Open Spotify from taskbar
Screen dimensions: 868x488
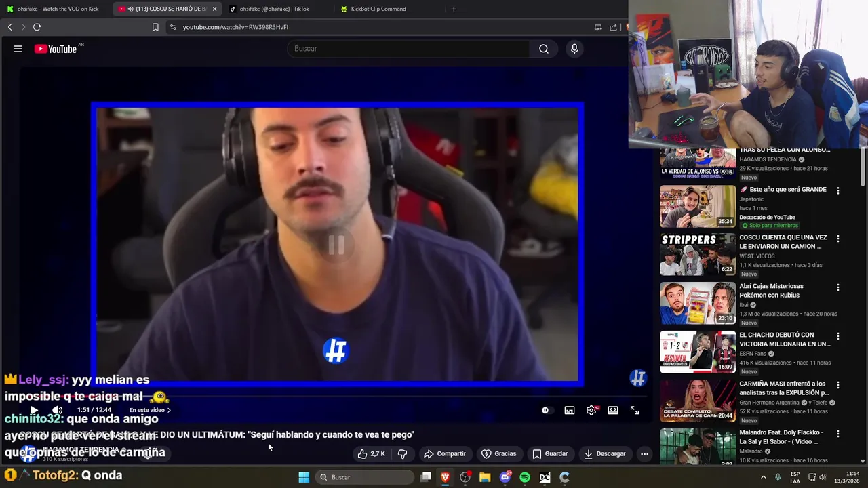click(525, 477)
